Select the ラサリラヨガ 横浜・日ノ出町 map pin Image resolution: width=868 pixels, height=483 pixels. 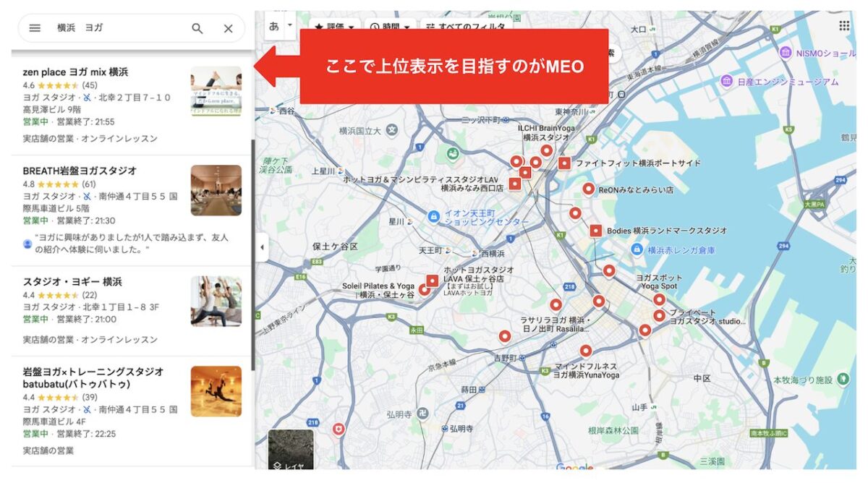[556, 305]
